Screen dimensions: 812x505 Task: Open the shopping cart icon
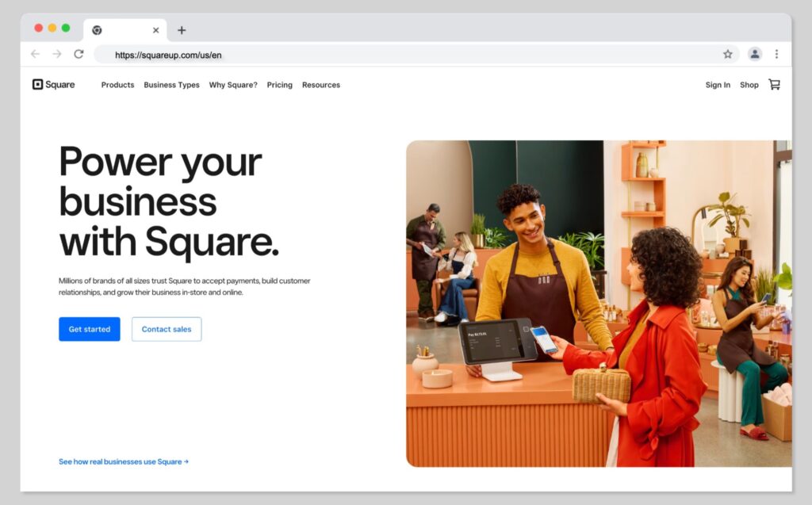tap(774, 85)
